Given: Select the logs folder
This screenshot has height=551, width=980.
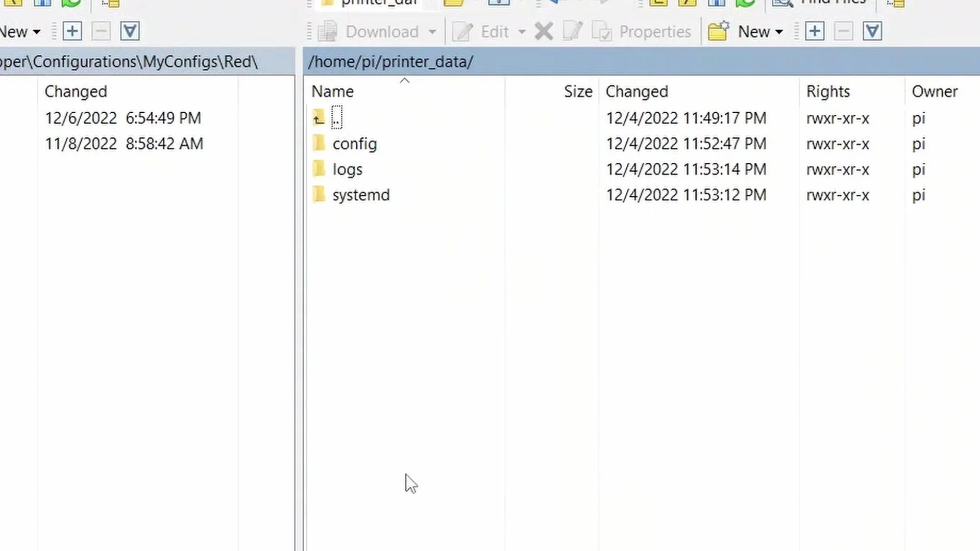Looking at the screenshot, I should coord(347,169).
